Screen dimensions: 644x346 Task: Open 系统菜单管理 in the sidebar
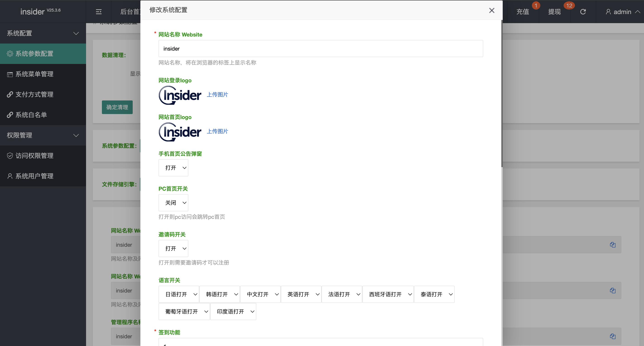tap(34, 74)
